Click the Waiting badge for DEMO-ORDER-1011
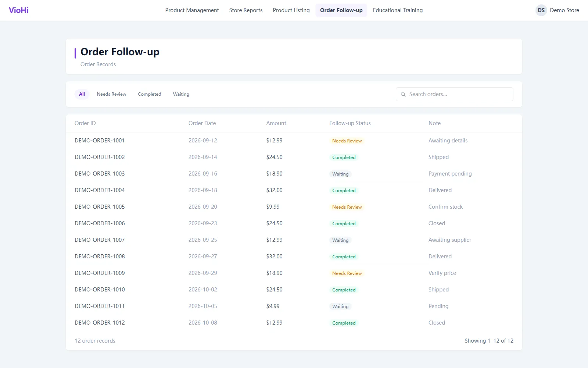This screenshot has height=368, width=588. [x=340, y=307]
